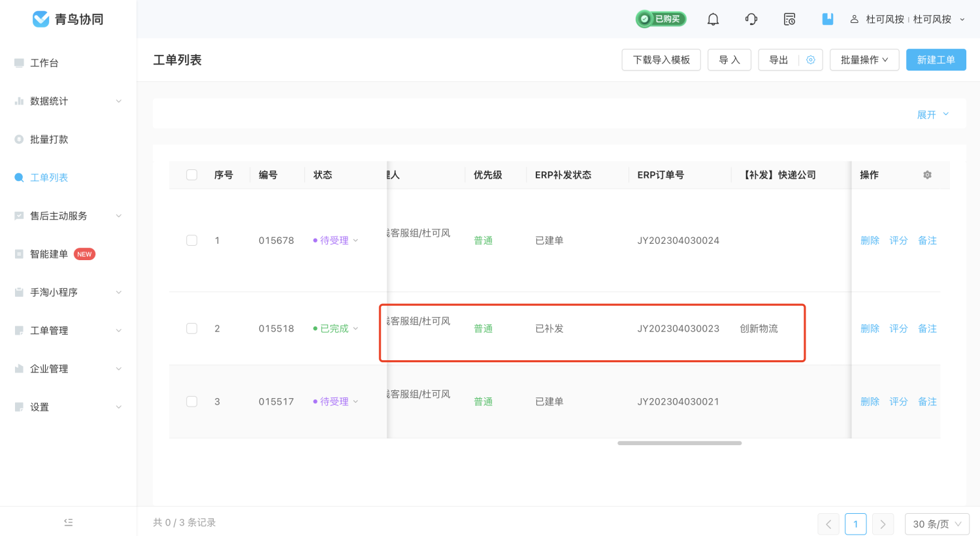980x536 pixels.
Task: Click the 工单列表 search icon
Action: click(19, 177)
